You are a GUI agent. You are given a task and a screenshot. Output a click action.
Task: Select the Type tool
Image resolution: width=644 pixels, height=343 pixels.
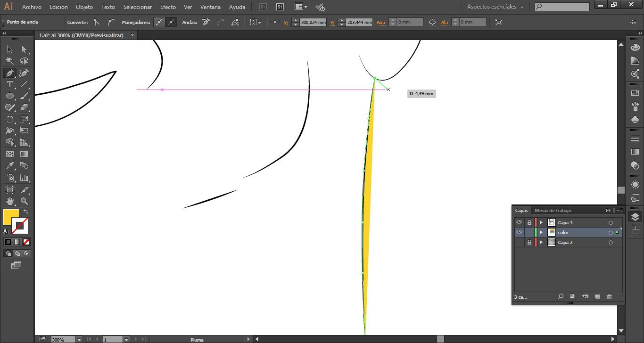[x=9, y=85]
